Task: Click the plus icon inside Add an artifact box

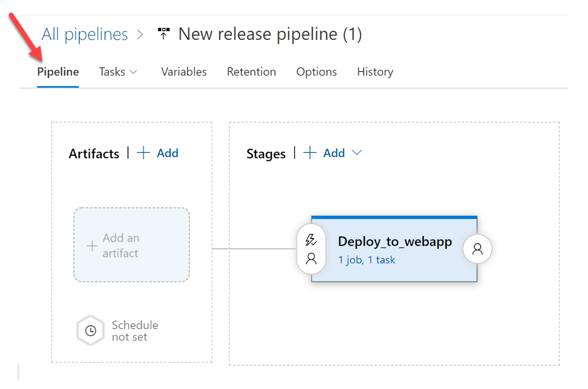Action: click(x=92, y=246)
